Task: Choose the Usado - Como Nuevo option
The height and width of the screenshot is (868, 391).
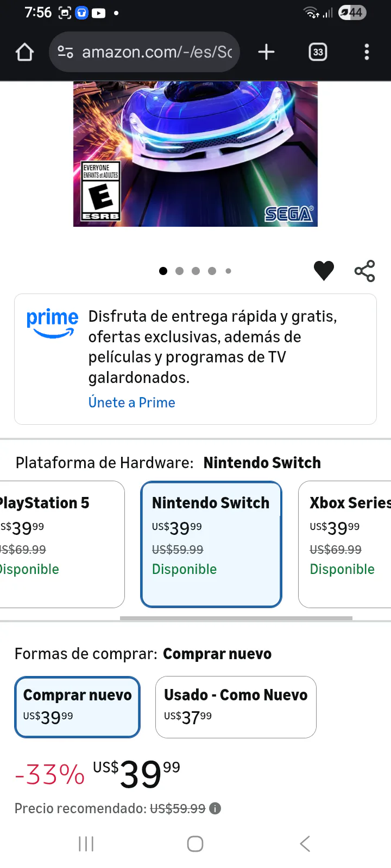Action: [x=236, y=706]
